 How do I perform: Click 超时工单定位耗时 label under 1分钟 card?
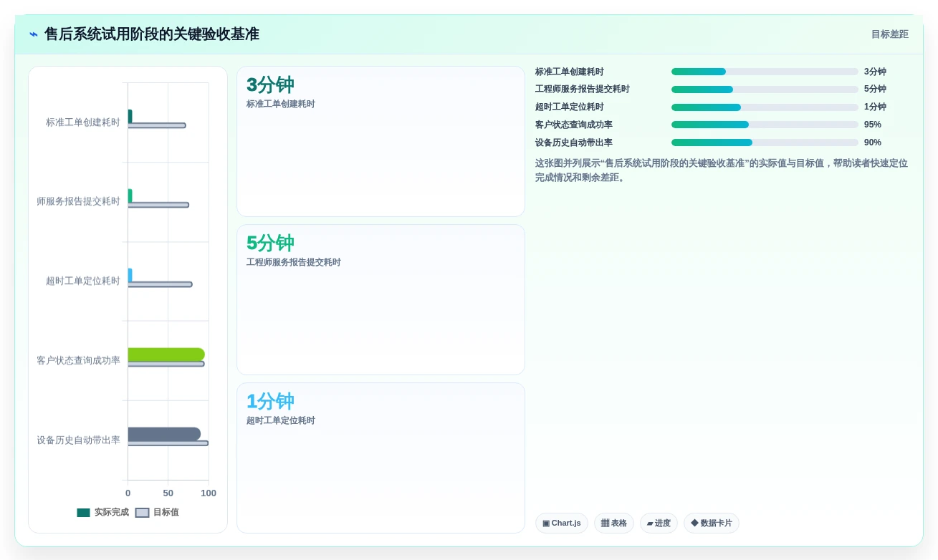pyautogui.click(x=281, y=420)
